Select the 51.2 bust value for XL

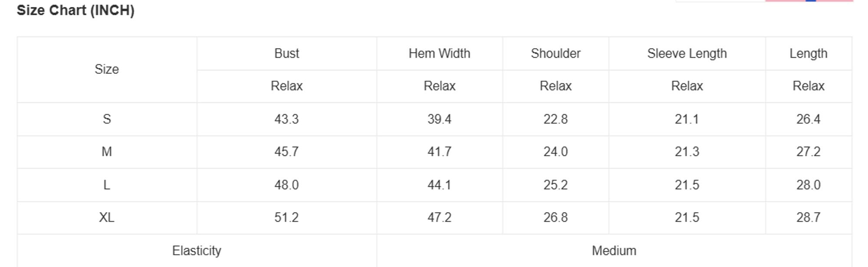[286, 218]
